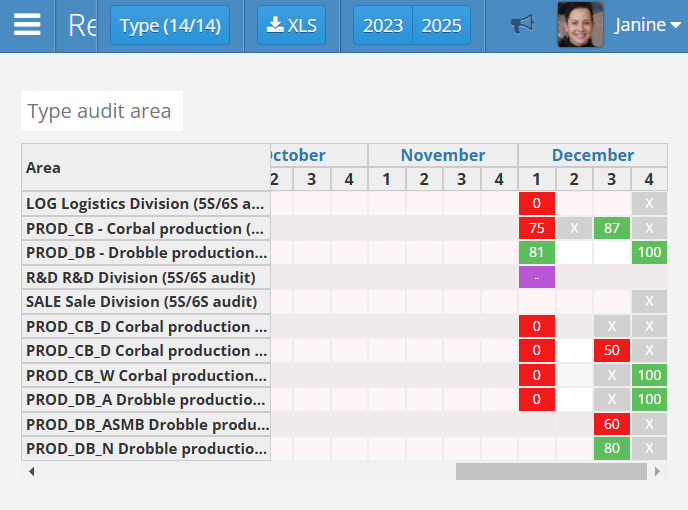Click the red 60 score for PROD_DB_ASMB
Viewport: 688px width, 510px height.
pos(611,424)
